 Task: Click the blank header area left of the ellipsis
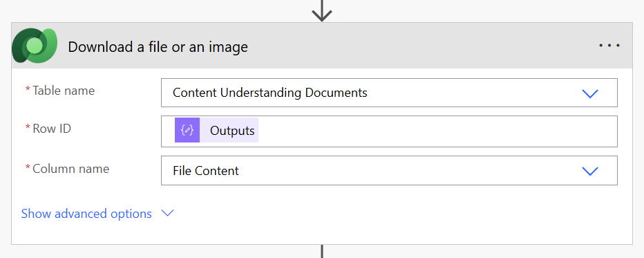tap(423, 46)
